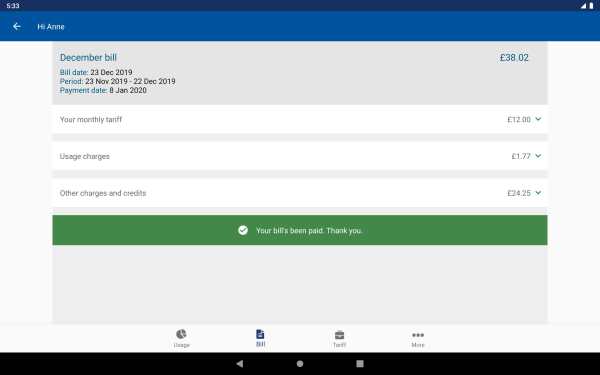Select the Usage tab label

coord(181,345)
